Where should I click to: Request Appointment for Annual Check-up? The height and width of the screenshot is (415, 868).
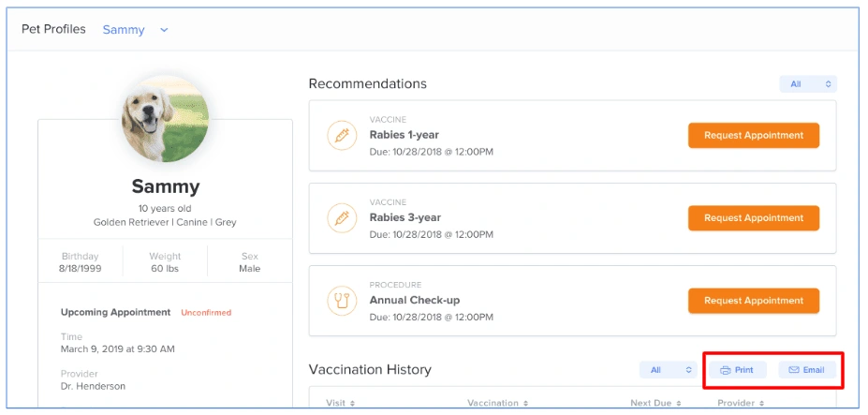[753, 301]
